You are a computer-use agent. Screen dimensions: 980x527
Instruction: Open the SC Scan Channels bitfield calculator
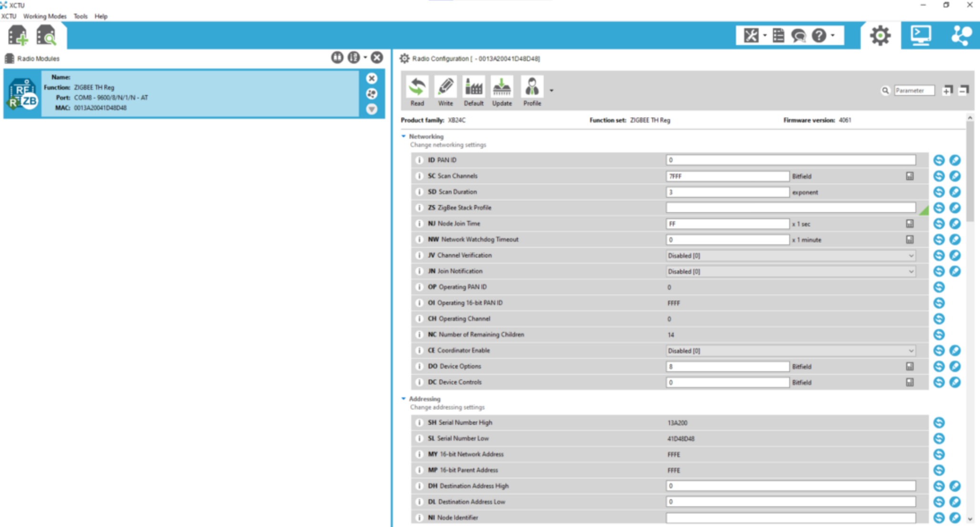pos(909,176)
